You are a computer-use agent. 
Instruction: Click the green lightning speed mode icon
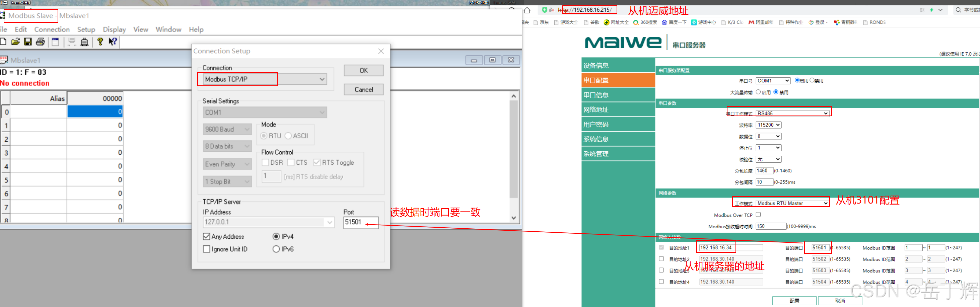click(x=931, y=10)
